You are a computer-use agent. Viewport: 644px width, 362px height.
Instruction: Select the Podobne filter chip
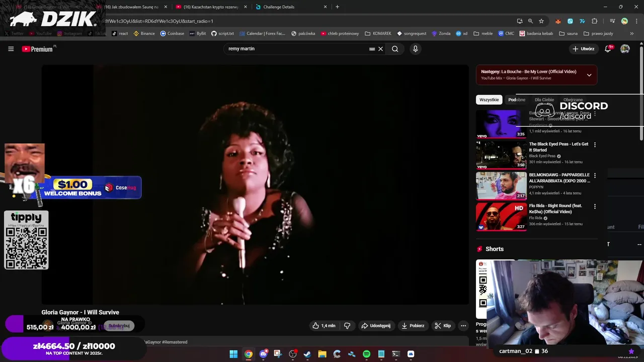coord(517,100)
